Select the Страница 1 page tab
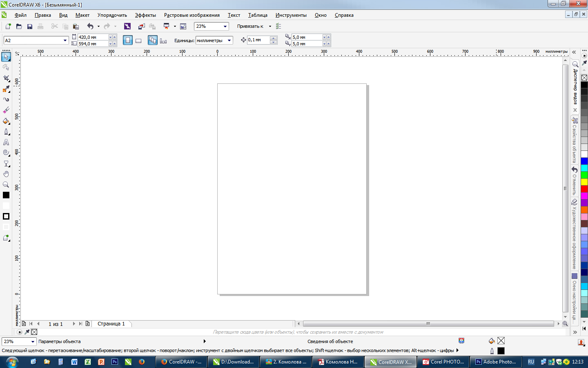Screen dimensions: 588x368 click(x=111, y=323)
